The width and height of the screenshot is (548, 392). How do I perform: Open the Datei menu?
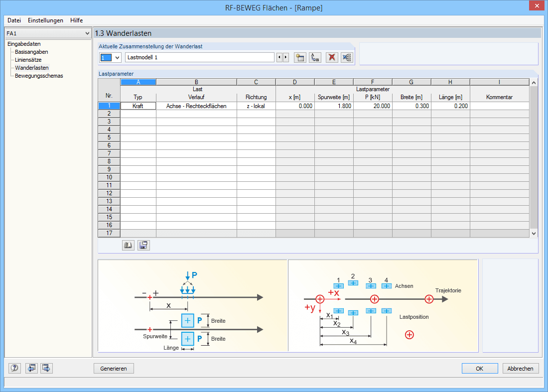pos(14,20)
